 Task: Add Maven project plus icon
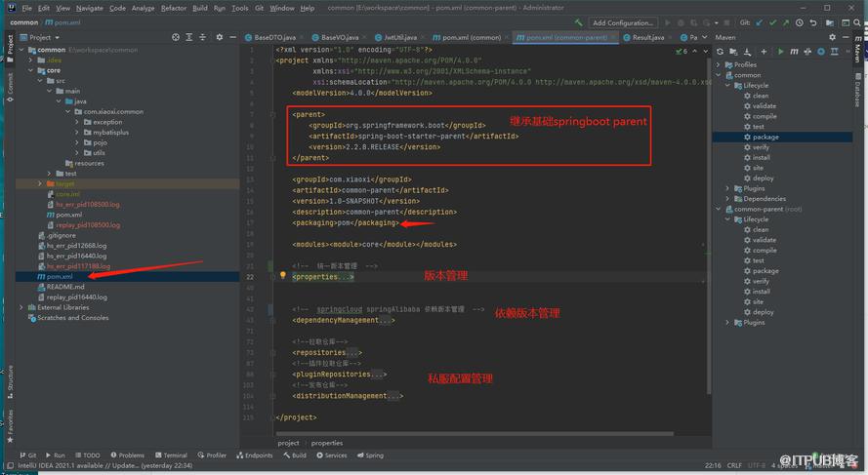tap(764, 52)
